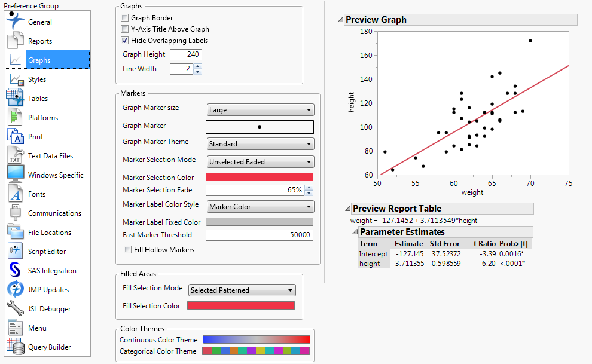This screenshot has height=364, width=592.
Task: Click the File Locations folder icon
Action: 16,231
